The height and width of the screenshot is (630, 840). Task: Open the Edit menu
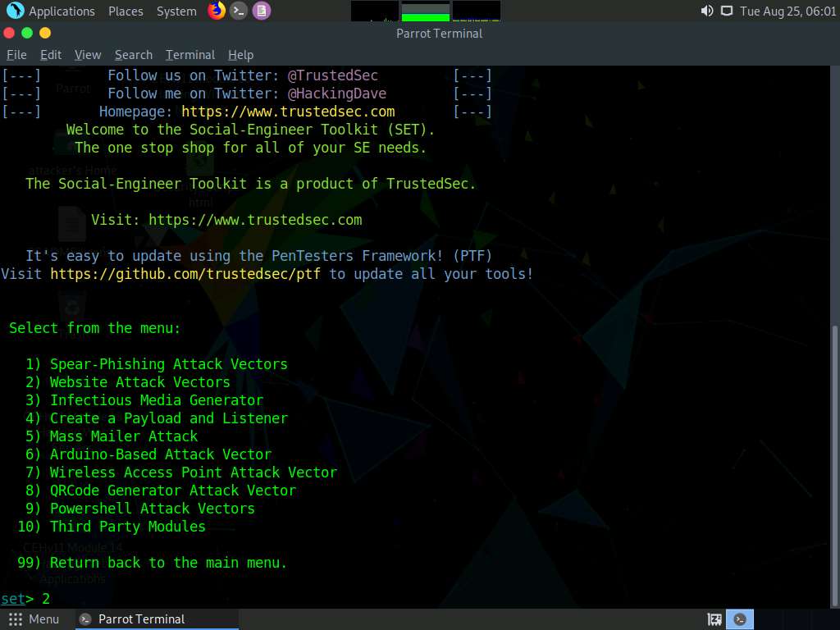[x=51, y=55]
